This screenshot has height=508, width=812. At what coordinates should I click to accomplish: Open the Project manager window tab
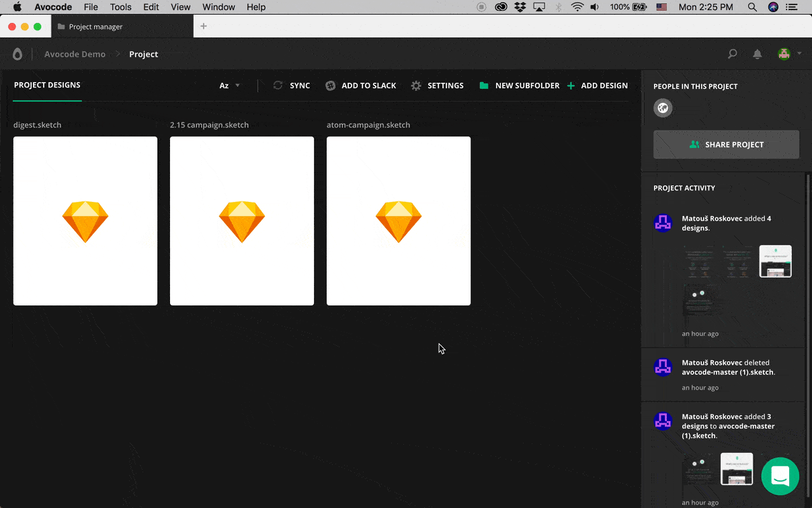coord(122,27)
